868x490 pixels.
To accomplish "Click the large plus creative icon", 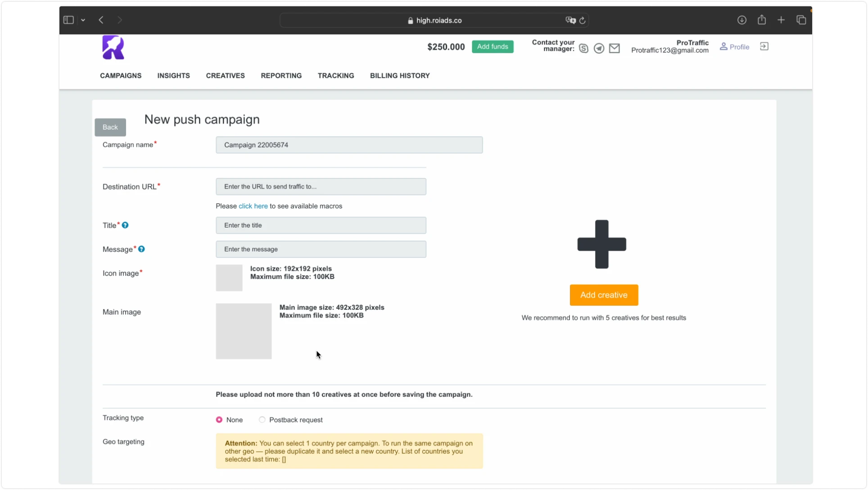I will pyautogui.click(x=602, y=244).
